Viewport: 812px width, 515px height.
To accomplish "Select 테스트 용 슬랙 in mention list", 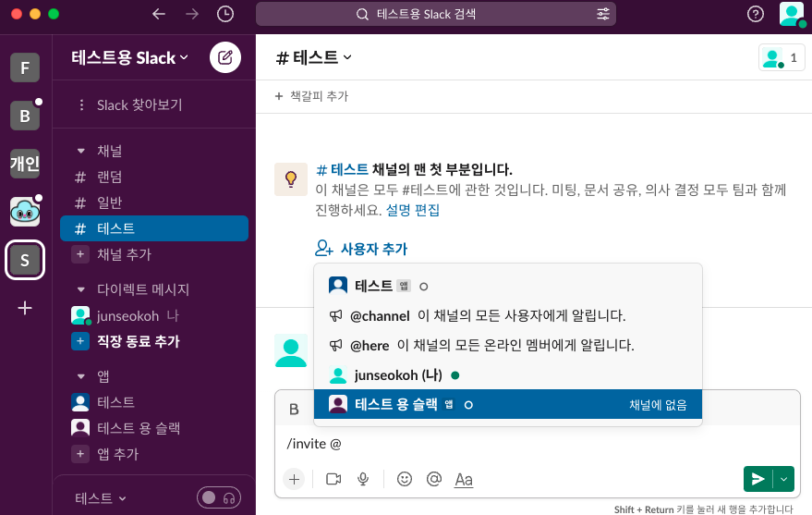I will [507, 404].
